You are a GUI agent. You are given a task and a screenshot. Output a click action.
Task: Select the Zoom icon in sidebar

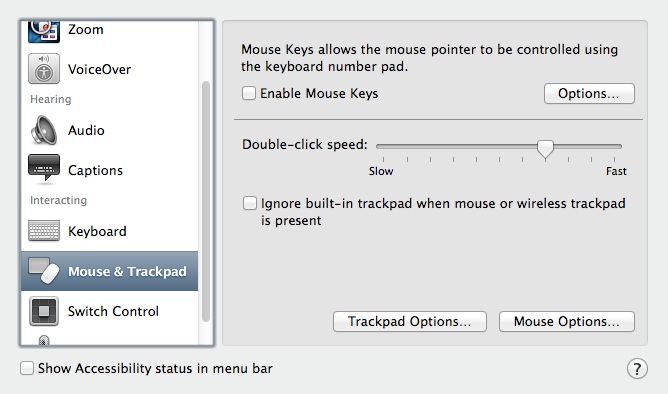click(x=43, y=32)
